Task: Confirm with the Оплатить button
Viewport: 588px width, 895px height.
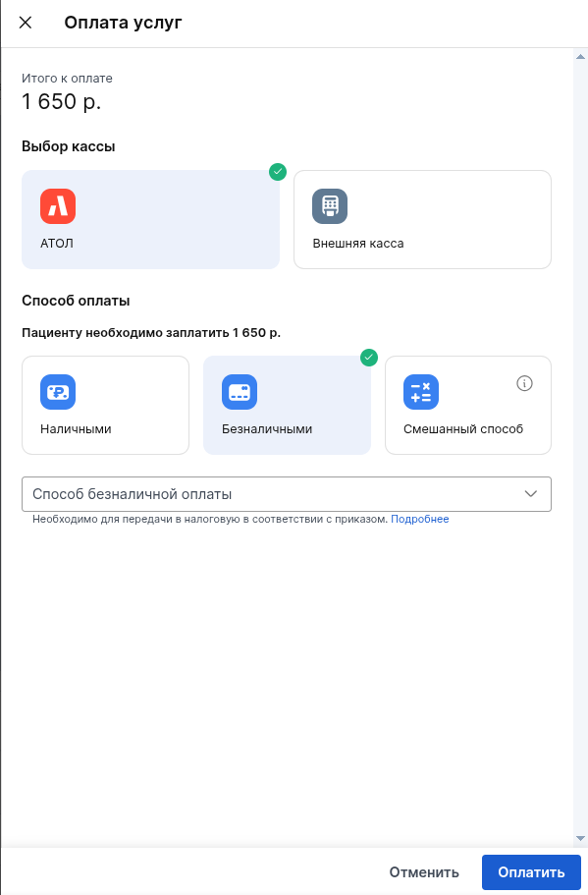Action: click(x=531, y=872)
